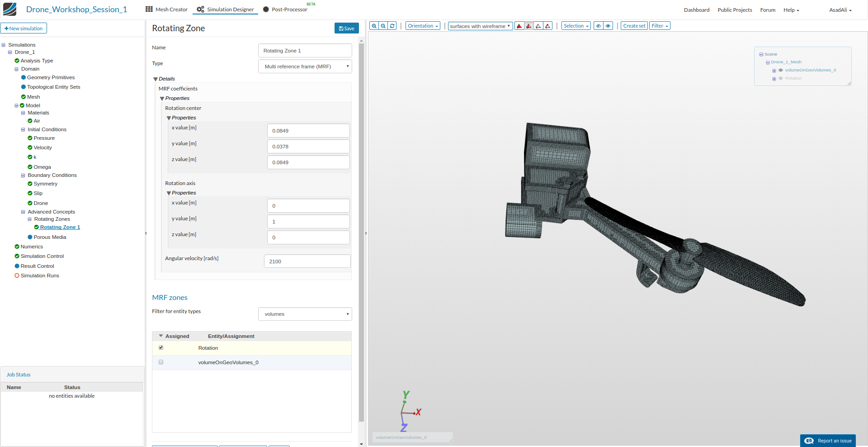Open the surfaces with wireframe render dropdown
The height and width of the screenshot is (447, 868).
point(480,26)
